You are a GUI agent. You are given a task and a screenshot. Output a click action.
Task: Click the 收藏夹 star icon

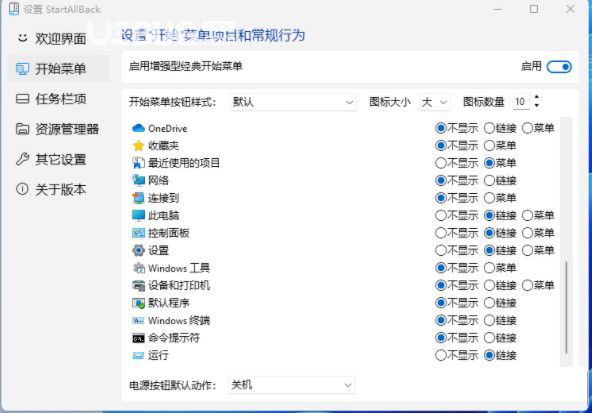tap(138, 146)
